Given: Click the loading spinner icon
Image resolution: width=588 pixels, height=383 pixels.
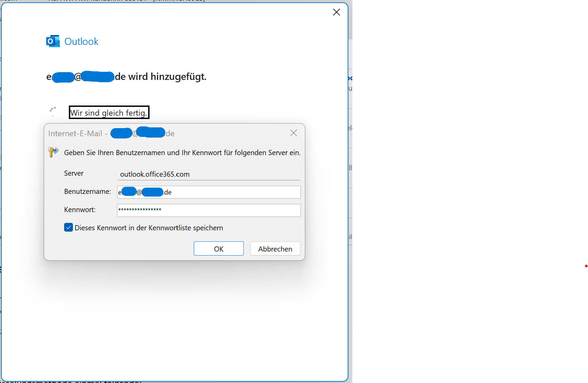Looking at the screenshot, I should (53, 112).
